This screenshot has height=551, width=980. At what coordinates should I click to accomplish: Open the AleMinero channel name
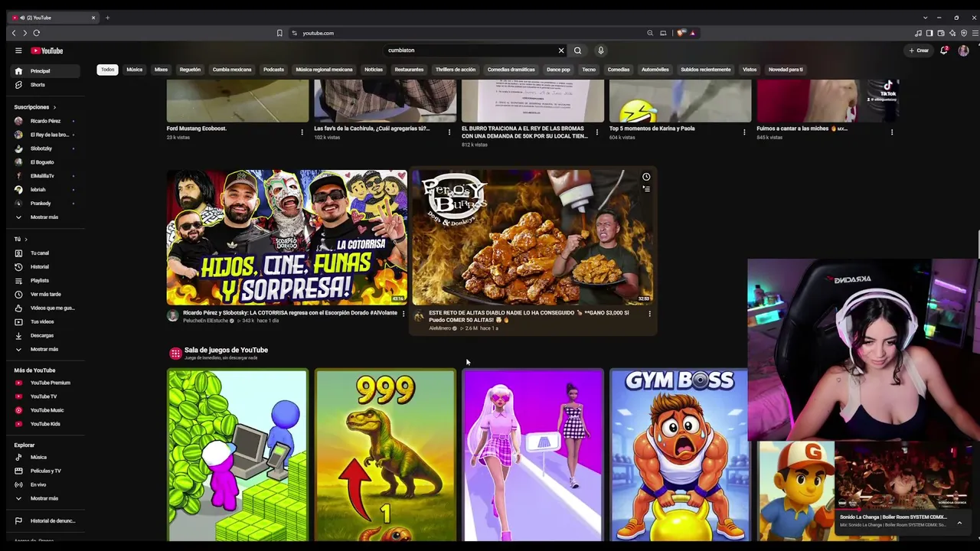point(440,328)
